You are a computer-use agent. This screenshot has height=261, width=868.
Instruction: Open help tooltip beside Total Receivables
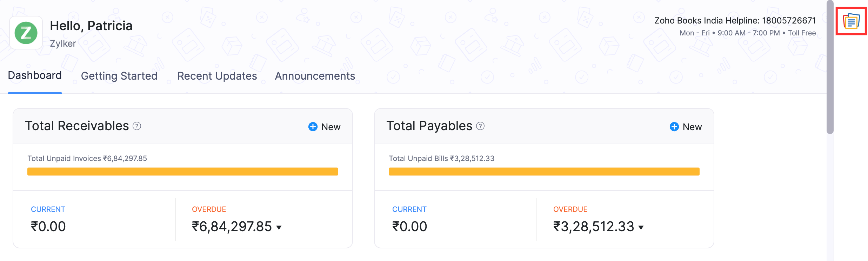click(x=137, y=126)
